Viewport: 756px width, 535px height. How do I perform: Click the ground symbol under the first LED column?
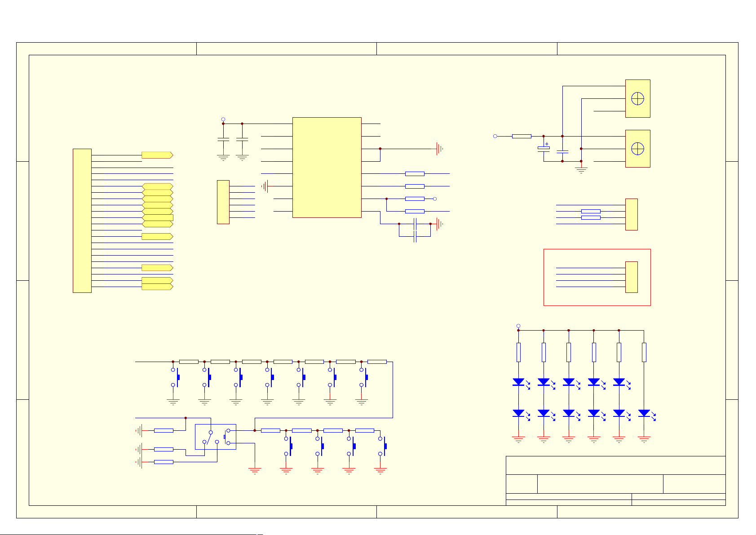click(x=518, y=439)
